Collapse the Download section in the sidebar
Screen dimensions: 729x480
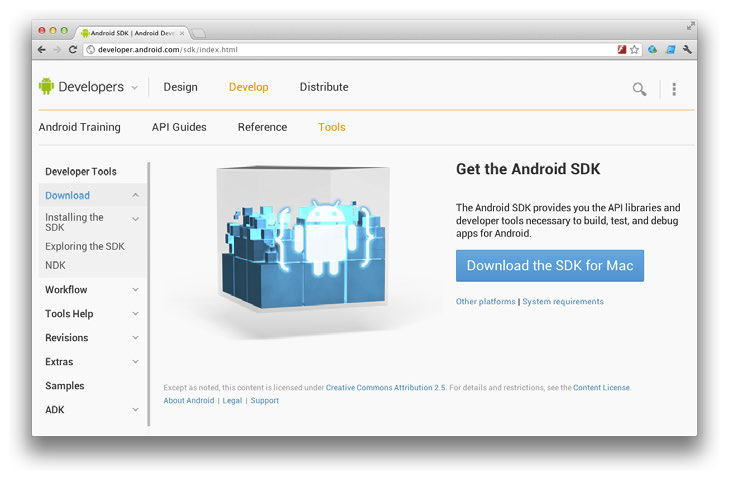pyautogui.click(x=136, y=196)
